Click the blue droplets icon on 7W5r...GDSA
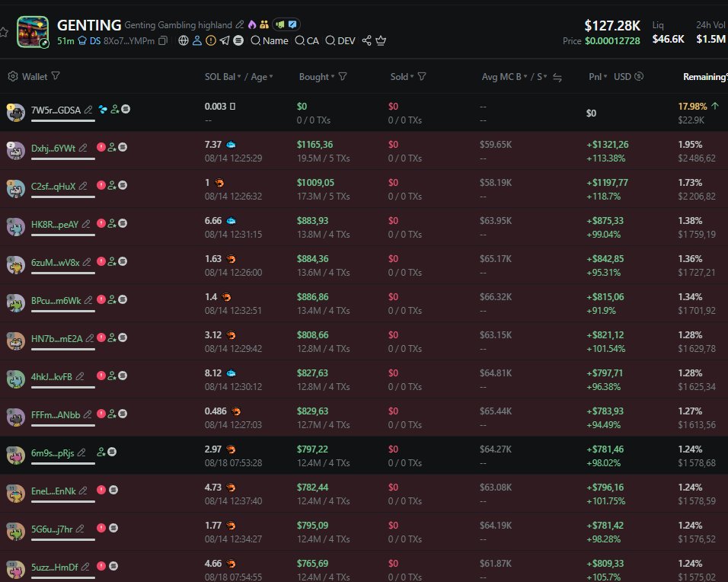728x582 pixels. click(103, 109)
